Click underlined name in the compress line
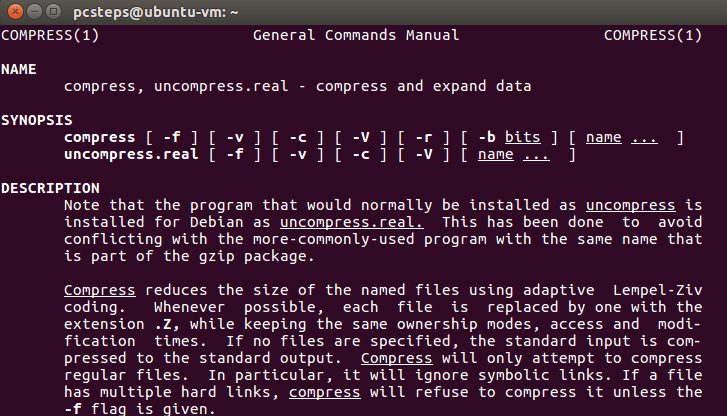 [604, 137]
